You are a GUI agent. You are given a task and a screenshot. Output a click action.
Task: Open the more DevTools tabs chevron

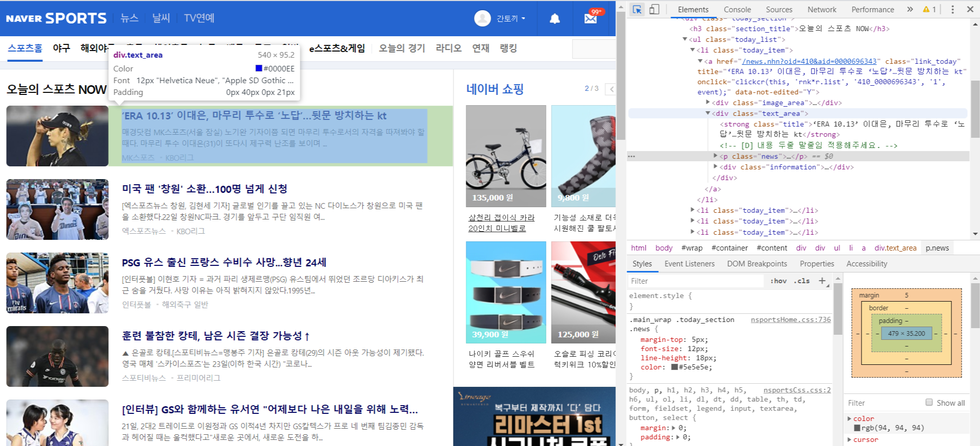[x=910, y=9]
